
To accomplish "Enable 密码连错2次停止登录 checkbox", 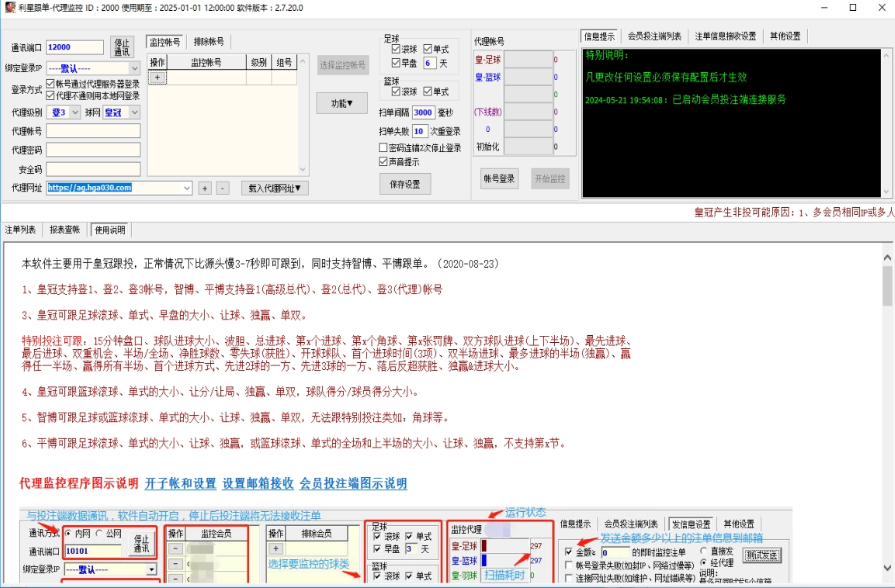I will pyautogui.click(x=383, y=147).
